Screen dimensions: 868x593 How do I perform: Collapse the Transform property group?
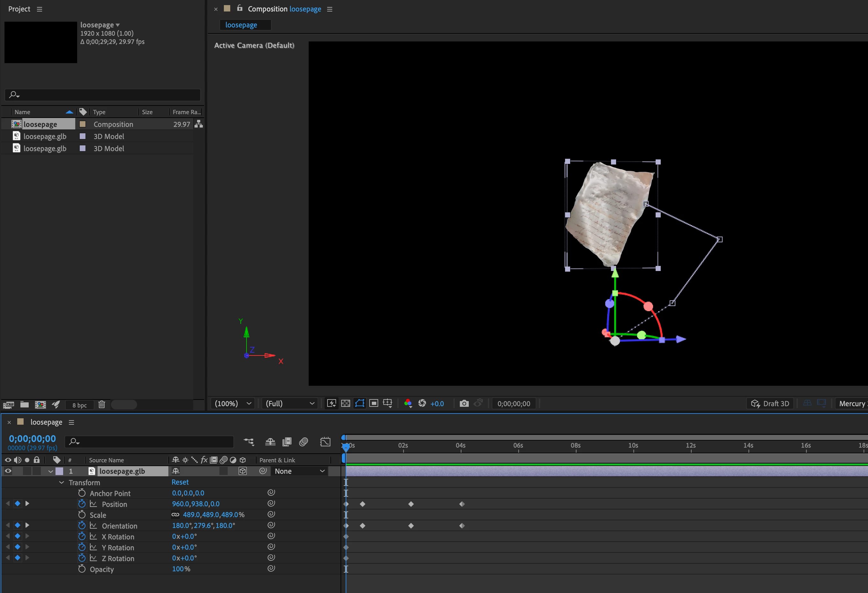tap(62, 482)
